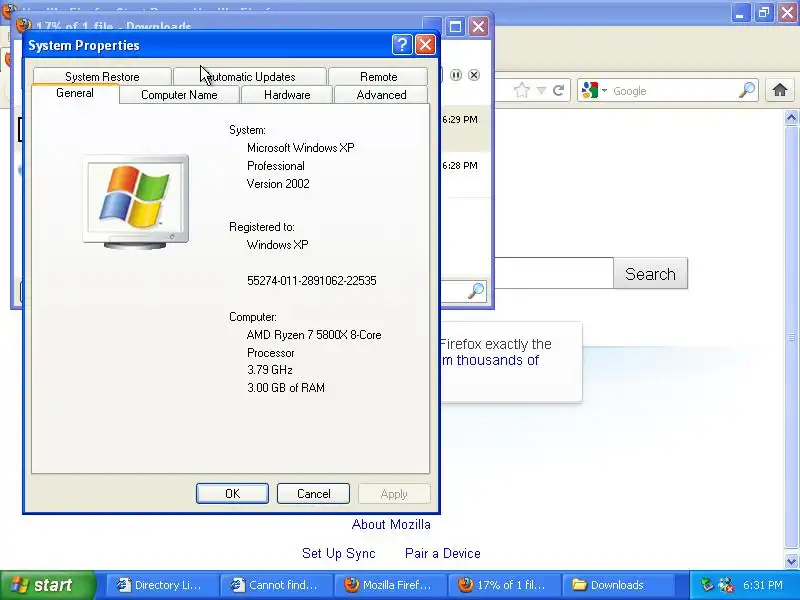Screen dimensions: 800x600
Task: Cancel the download in the Downloads window
Action: (x=474, y=75)
